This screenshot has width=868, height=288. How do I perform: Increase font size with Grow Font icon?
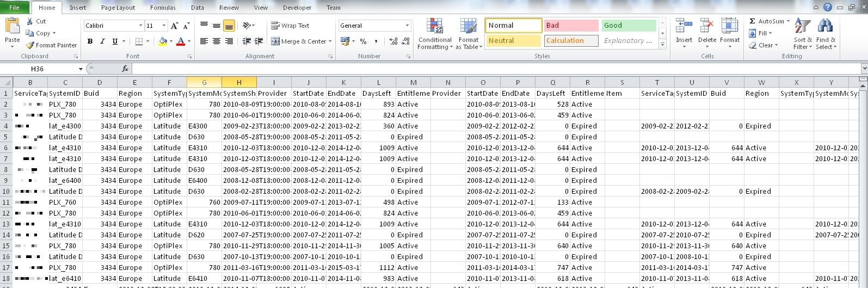click(x=174, y=26)
